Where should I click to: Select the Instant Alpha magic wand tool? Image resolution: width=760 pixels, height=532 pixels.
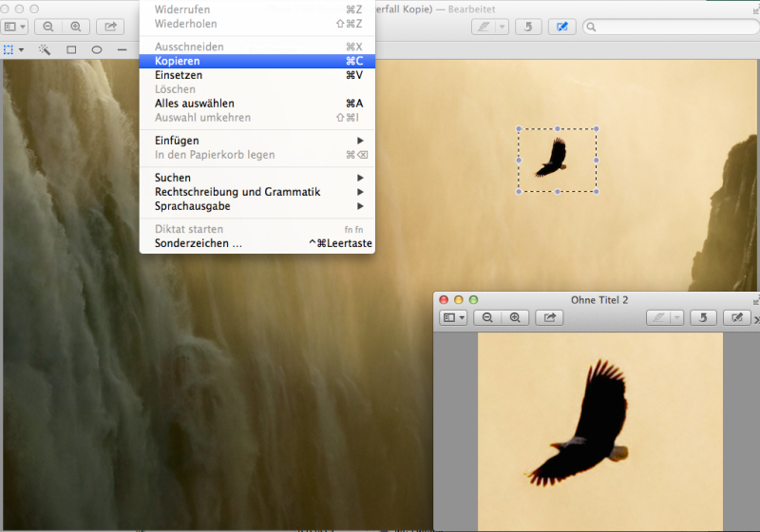click(44, 48)
